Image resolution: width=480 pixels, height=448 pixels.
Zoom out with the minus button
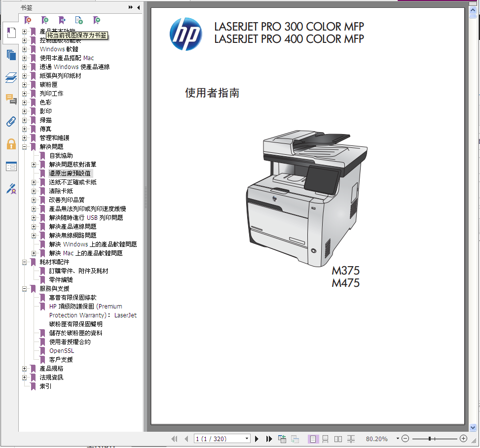[x=406, y=439]
